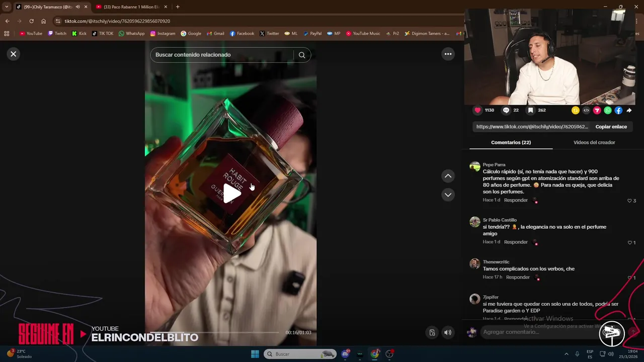Select the Comentarios (22) tab

point(511,142)
